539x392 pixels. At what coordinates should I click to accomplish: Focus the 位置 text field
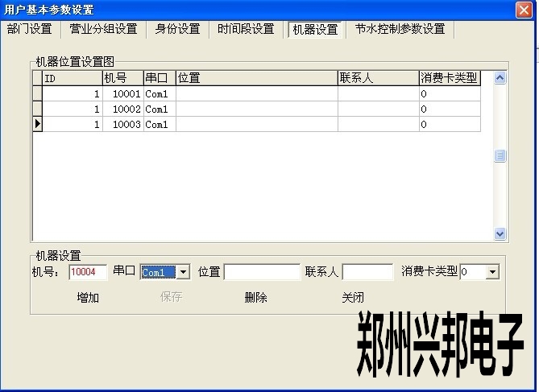point(261,272)
